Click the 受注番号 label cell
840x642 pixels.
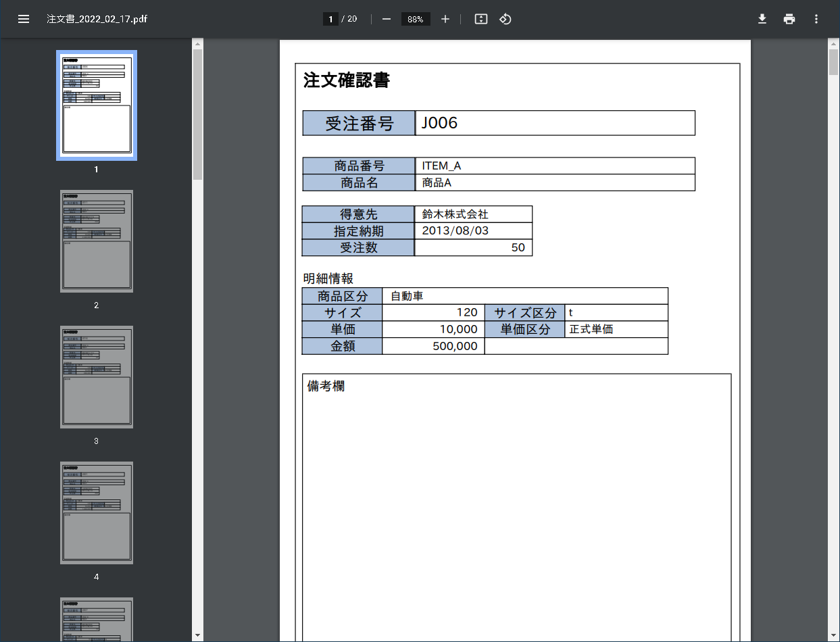click(359, 123)
